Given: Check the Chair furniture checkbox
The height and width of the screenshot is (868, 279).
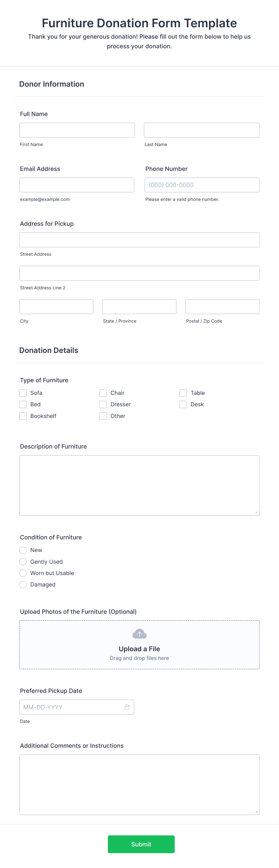Looking at the screenshot, I should pos(103,393).
